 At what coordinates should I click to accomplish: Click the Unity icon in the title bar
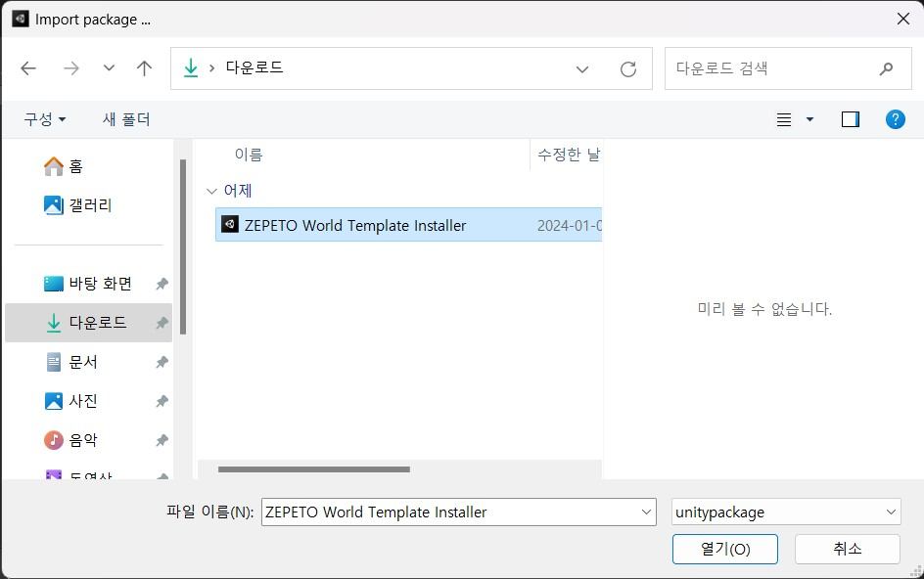tap(21, 19)
